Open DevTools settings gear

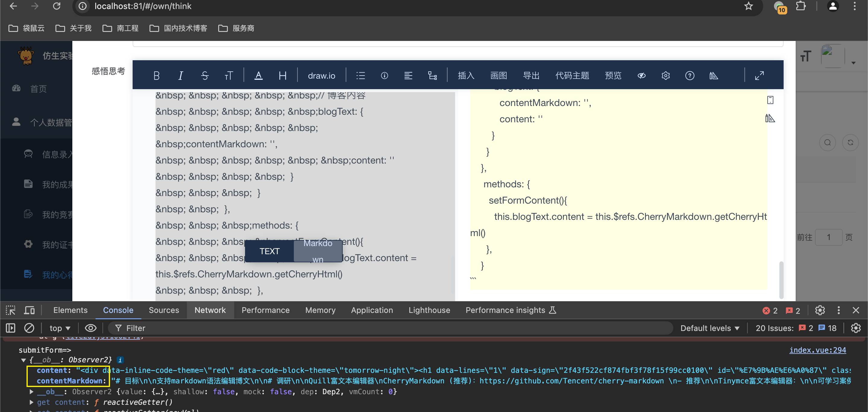tap(820, 310)
